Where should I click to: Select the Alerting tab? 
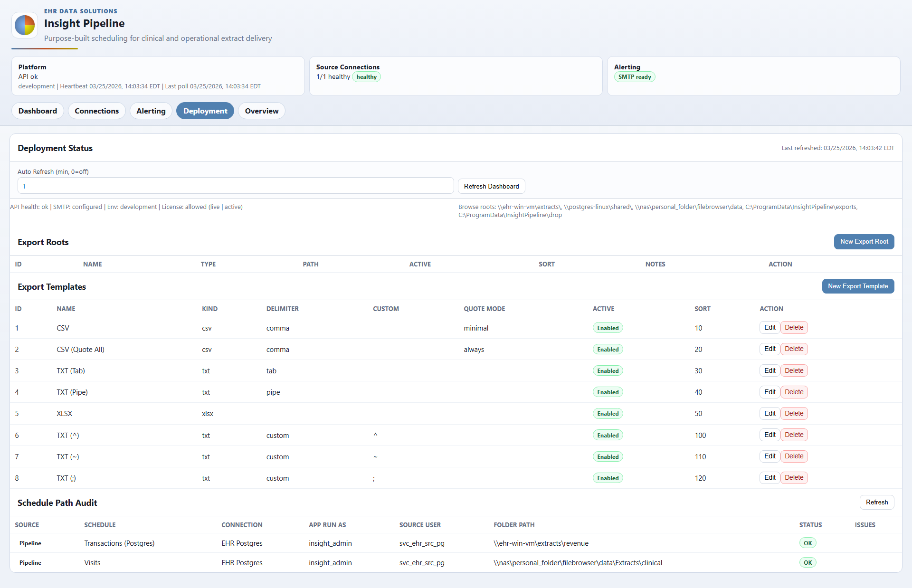pyautogui.click(x=151, y=111)
